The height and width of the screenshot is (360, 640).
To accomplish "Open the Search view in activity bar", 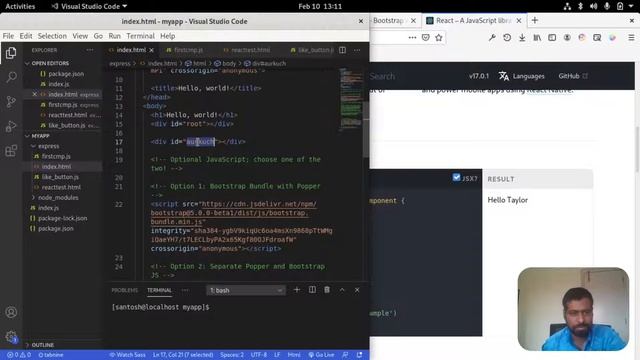I will click(x=11, y=77).
